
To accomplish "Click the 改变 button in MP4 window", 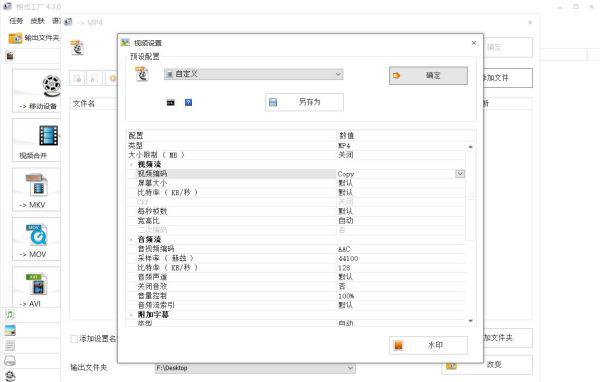I will coord(488,365).
